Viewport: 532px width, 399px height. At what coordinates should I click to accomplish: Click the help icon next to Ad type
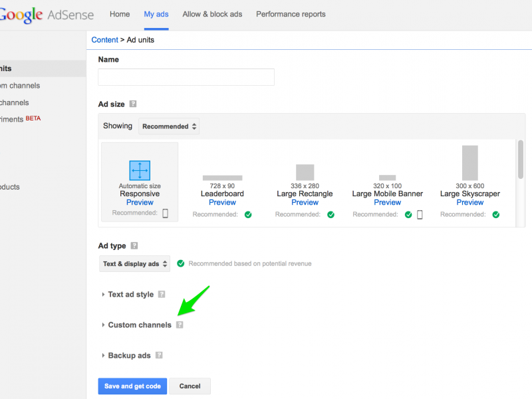click(134, 246)
